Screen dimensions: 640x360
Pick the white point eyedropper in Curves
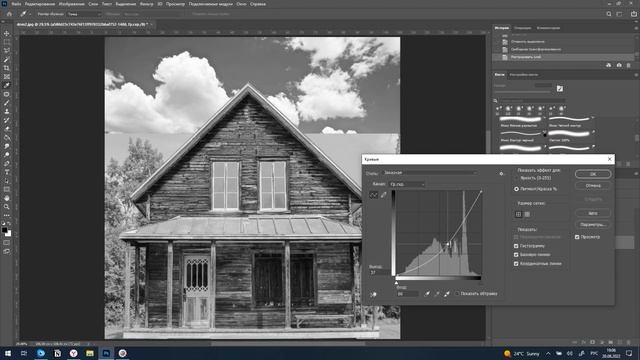(x=447, y=293)
